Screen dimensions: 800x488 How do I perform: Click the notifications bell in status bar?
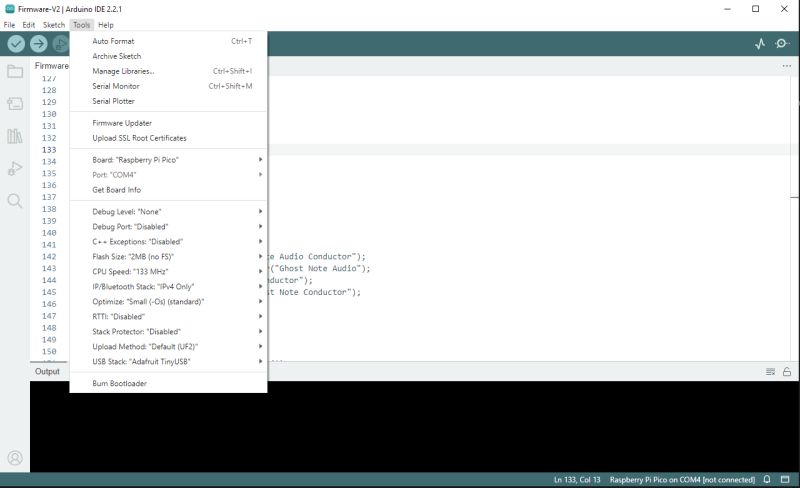(x=767, y=479)
